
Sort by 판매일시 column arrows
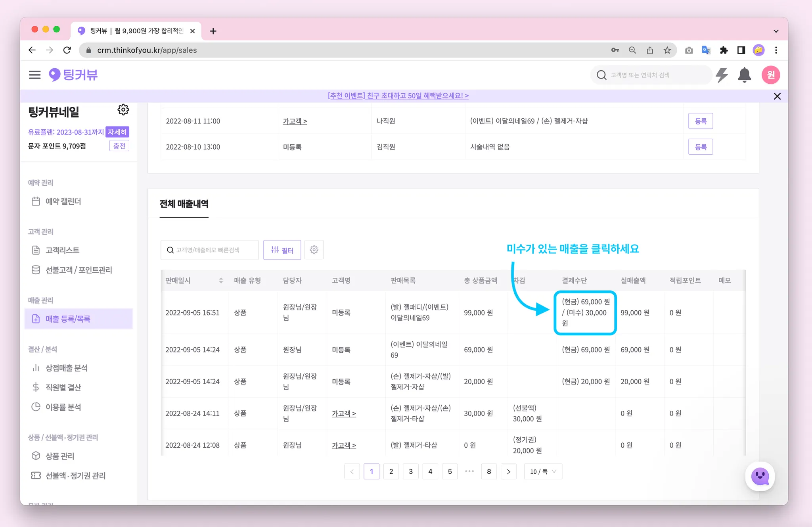click(221, 281)
